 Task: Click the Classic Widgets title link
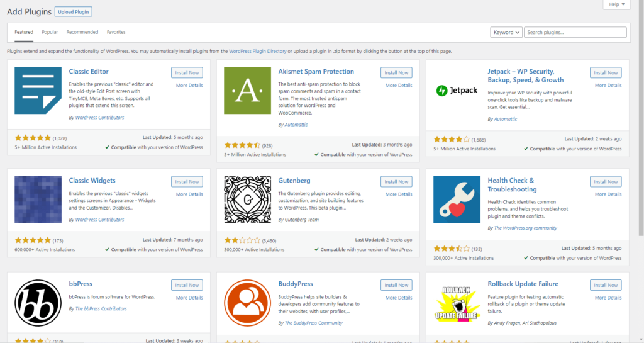pyautogui.click(x=92, y=181)
